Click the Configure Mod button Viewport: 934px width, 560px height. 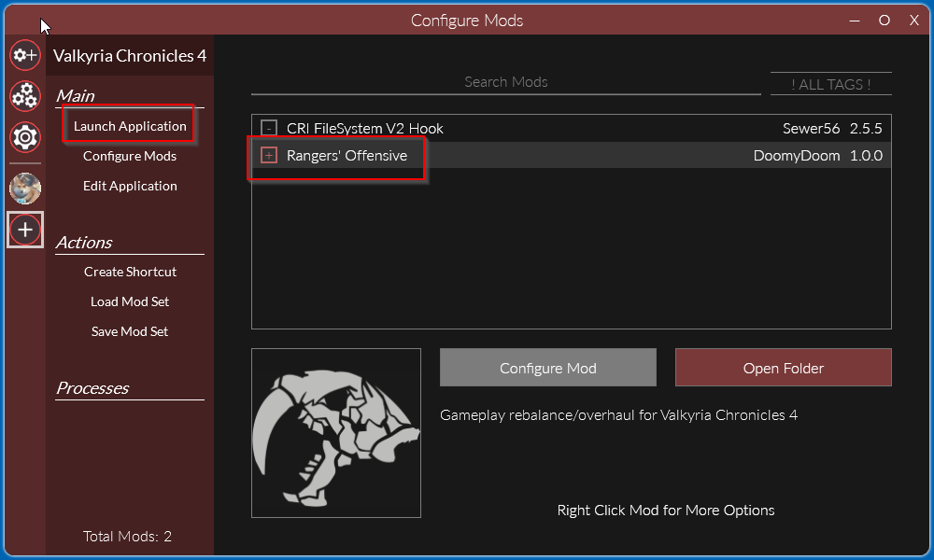tap(548, 368)
